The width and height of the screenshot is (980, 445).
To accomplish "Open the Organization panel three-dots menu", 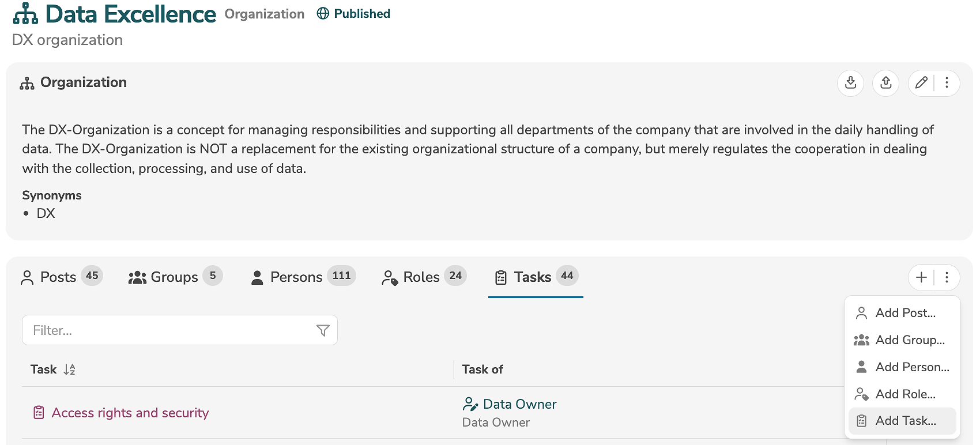I will pos(947,83).
